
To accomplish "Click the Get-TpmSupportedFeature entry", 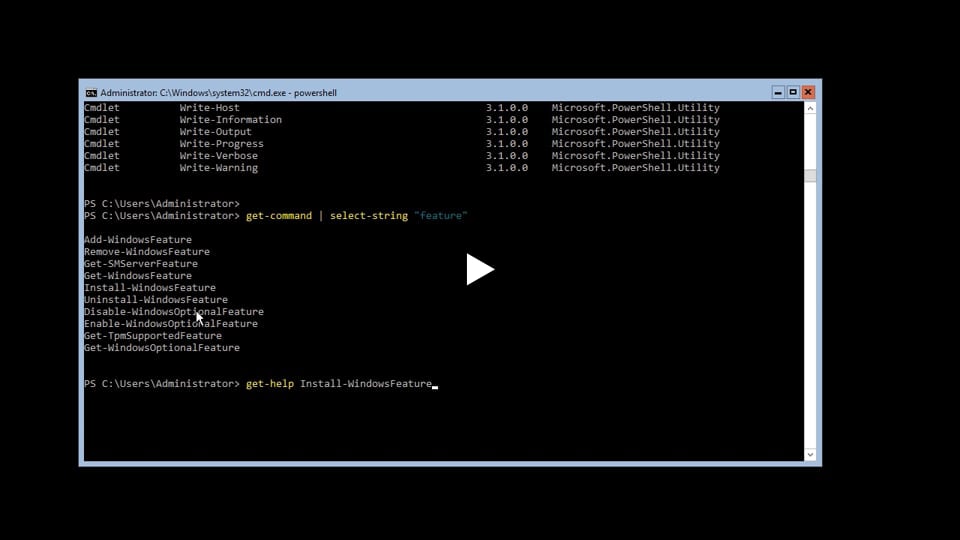I will (x=153, y=336).
